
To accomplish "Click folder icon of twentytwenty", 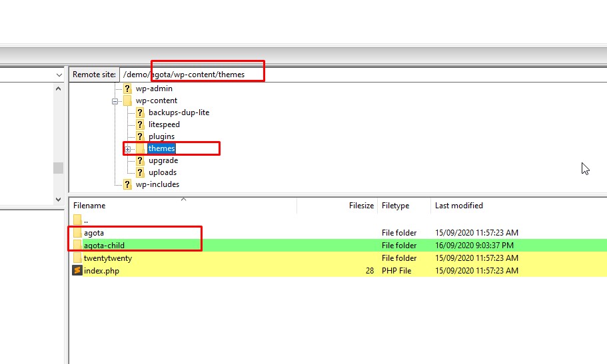I will pos(77,258).
